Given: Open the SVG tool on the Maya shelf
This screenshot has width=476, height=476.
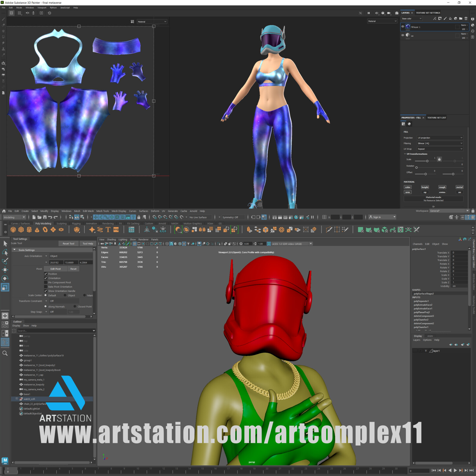Looking at the screenshot, I should [116, 229].
